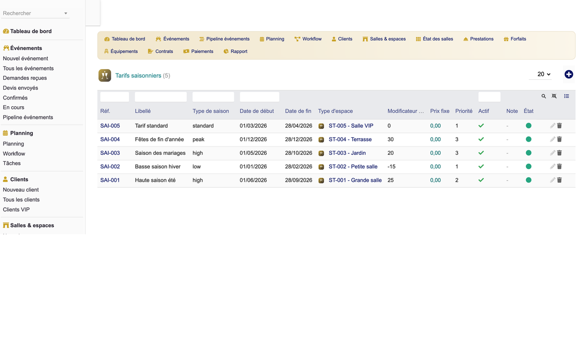The height and width of the screenshot is (364, 588).
Task: Click the Type de saison filter field
Action: click(213, 97)
